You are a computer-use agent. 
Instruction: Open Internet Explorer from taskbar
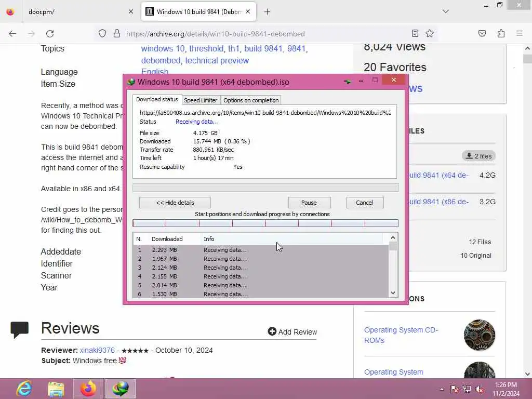24,389
